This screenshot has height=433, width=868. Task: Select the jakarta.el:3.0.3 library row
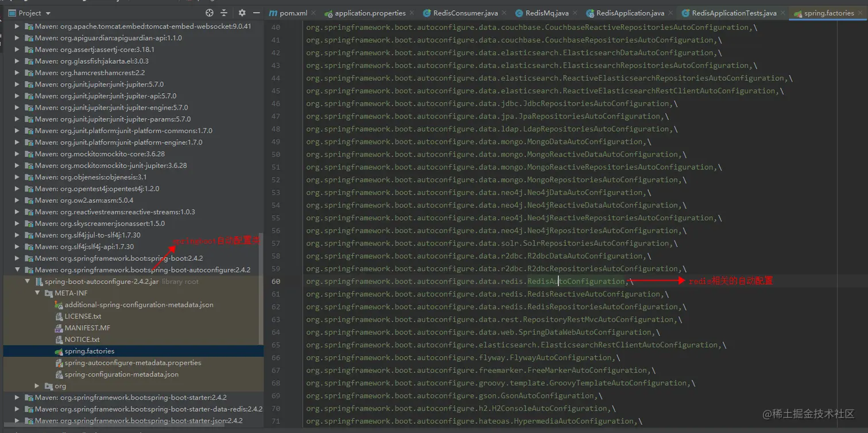pos(133,61)
